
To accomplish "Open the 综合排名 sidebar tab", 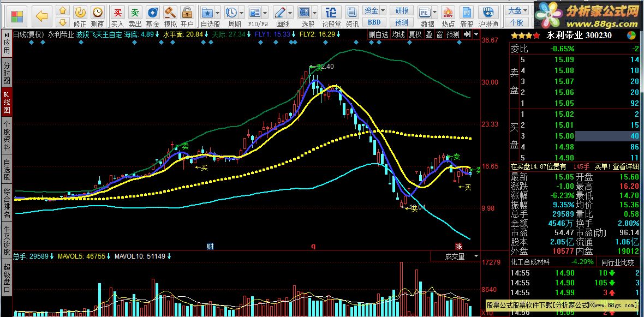I will click(7, 202).
